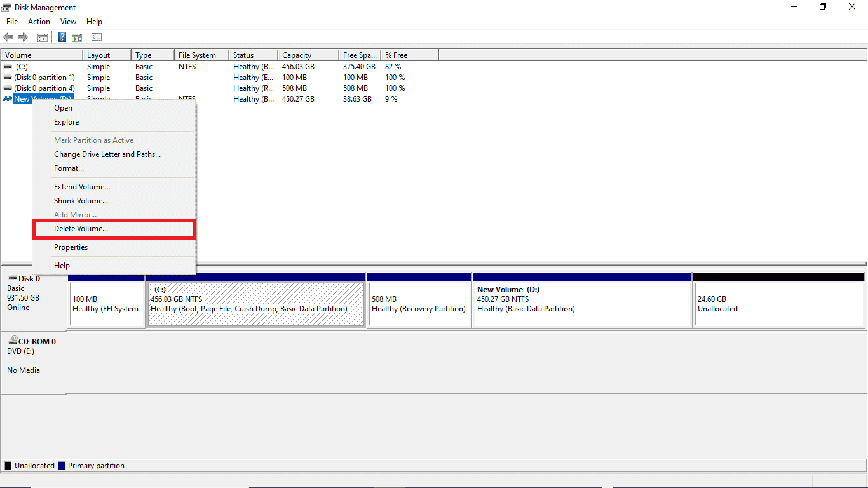Click the 450.27 GB capacity cell in the list

point(298,98)
